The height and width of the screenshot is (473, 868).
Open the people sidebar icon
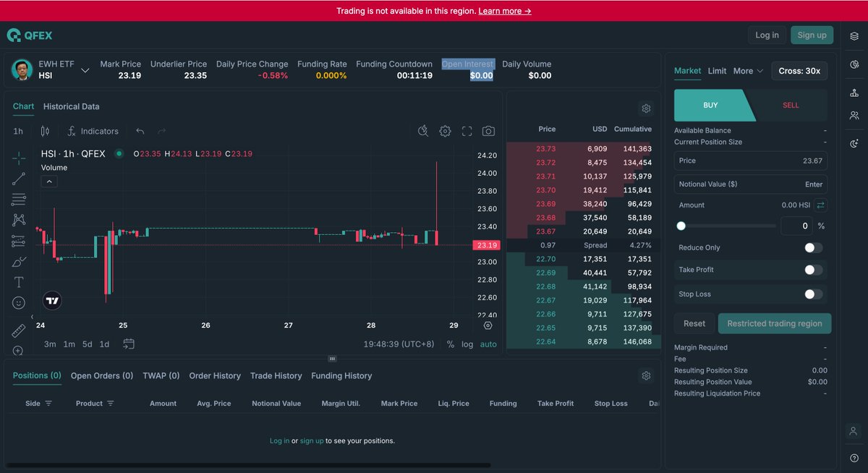click(854, 115)
